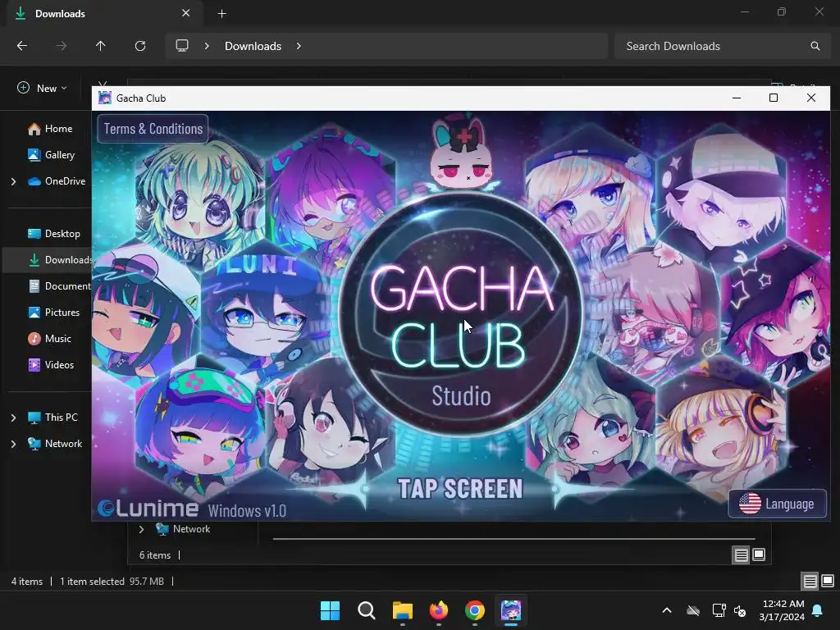The image size is (840, 630).
Task: Click the muted volume tray icon
Action: click(x=740, y=610)
